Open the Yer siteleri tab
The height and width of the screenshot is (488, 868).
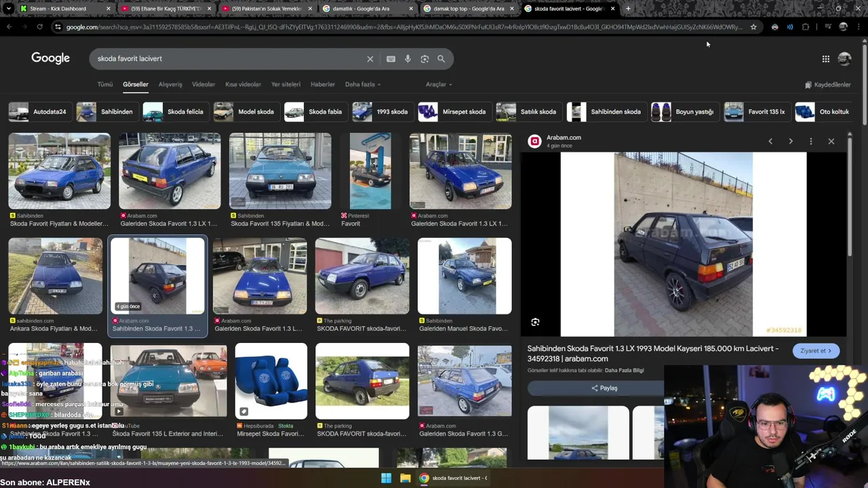click(285, 85)
